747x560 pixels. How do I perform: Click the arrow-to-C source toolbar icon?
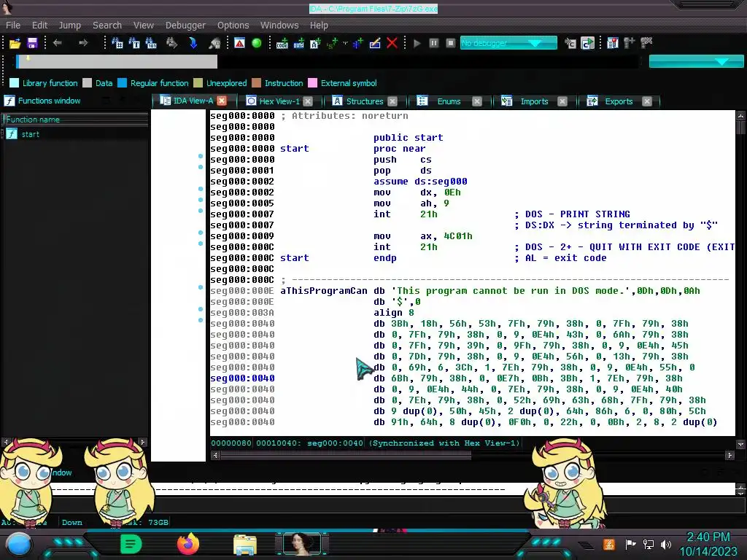(x=570, y=43)
